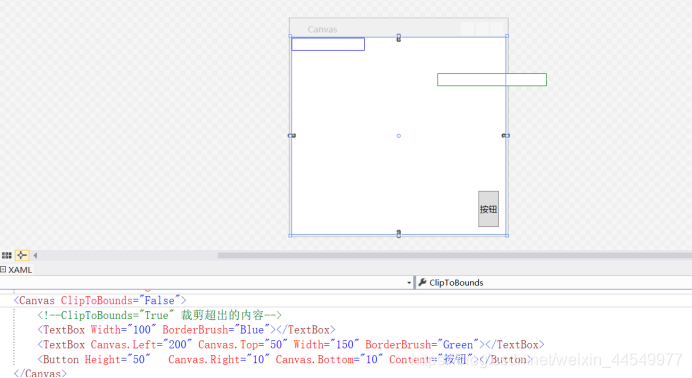Click the left scroll arrow of designer
The height and width of the screenshot is (378, 692).
35,255
